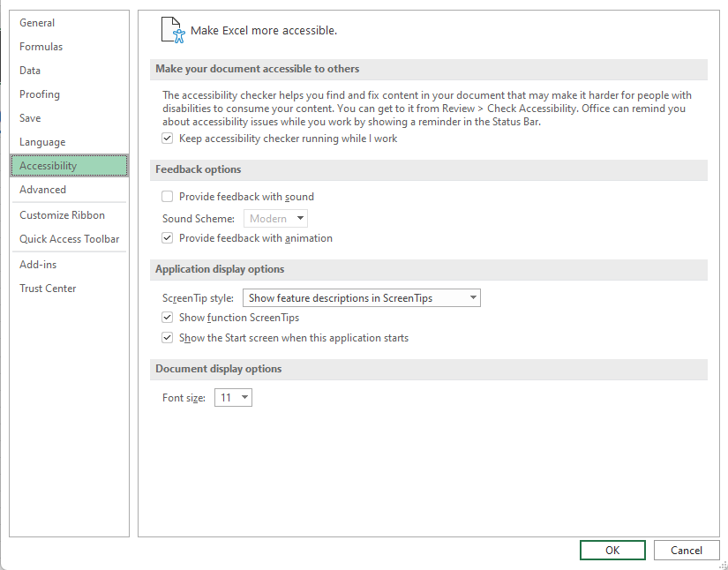The height and width of the screenshot is (570, 728).
Task: Switch to Quick Access Toolbar settings
Action: pyautogui.click(x=69, y=239)
